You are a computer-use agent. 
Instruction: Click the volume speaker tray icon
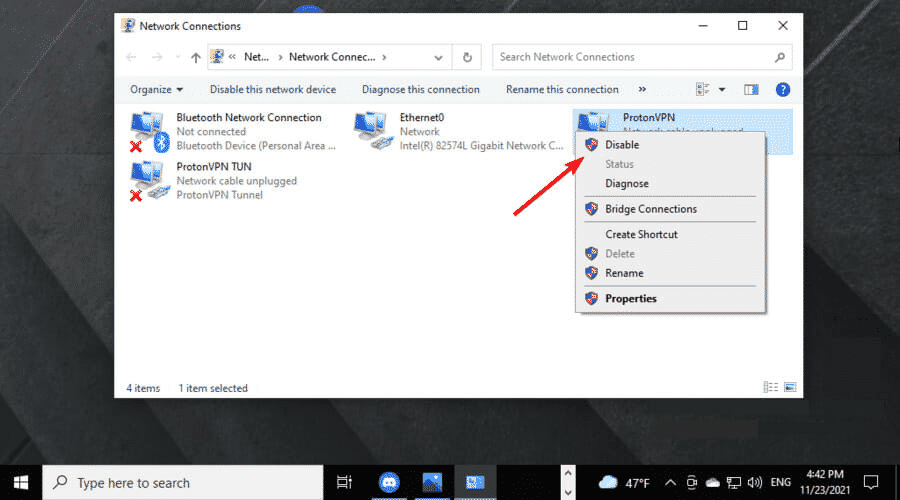coord(755,483)
